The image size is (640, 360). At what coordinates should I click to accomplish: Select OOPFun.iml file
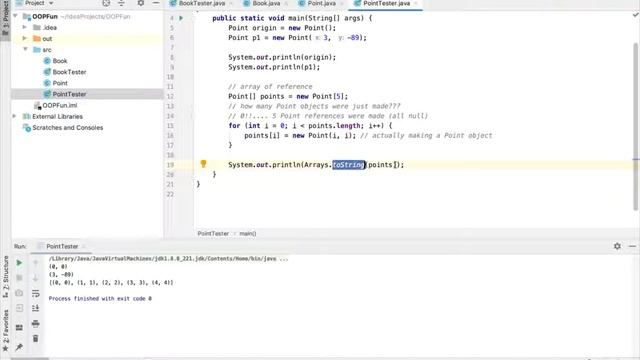click(60, 105)
